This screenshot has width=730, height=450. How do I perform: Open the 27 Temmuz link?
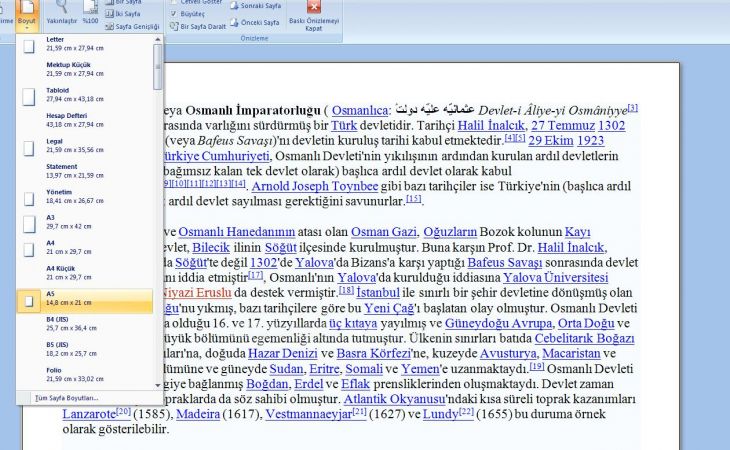click(563, 126)
